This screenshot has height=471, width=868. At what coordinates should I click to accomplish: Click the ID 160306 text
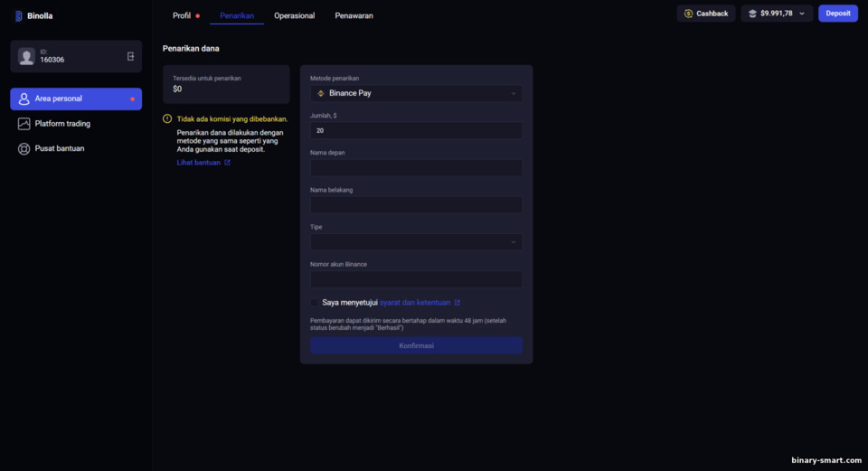[52, 56]
